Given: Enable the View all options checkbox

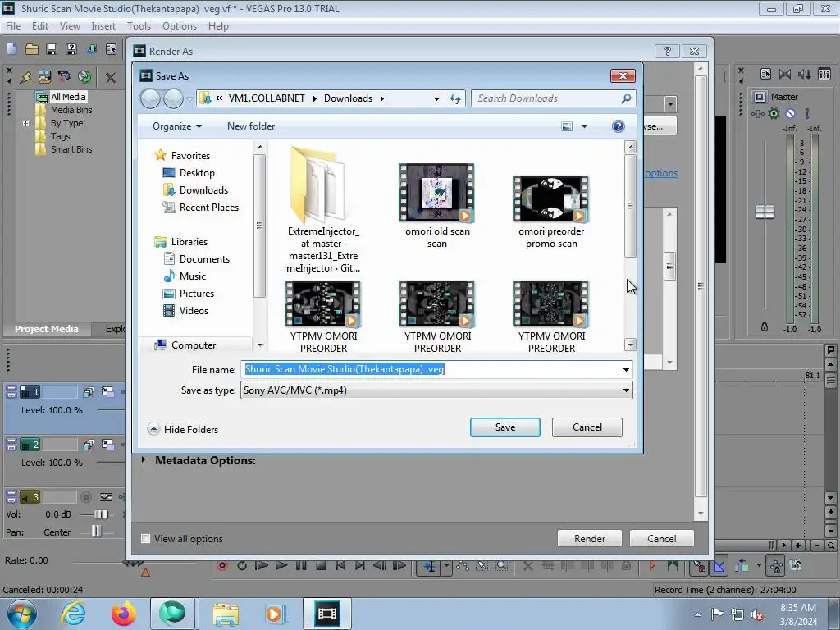Looking at the screenshot, I should [x=145, y=538].
